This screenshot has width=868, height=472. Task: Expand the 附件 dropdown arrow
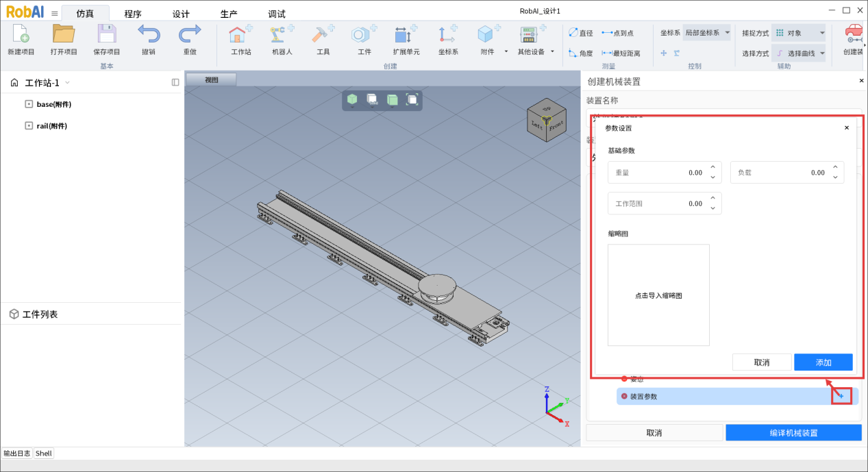point(506,51)
